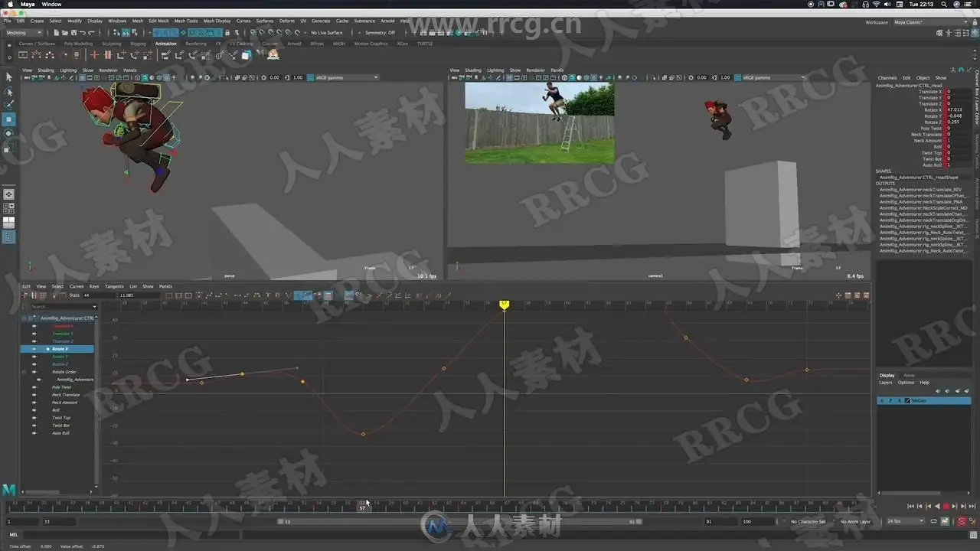Click the Open Scene folder icon
Image resolution: width=980 pixels, height=551 pixels.
point(65,33)
